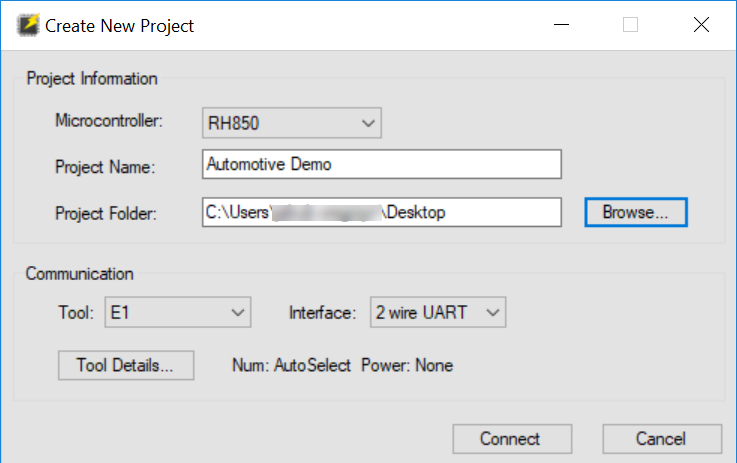Select the Project Name: label
Screen dimensions: 737x463
(x=105, y=167)
